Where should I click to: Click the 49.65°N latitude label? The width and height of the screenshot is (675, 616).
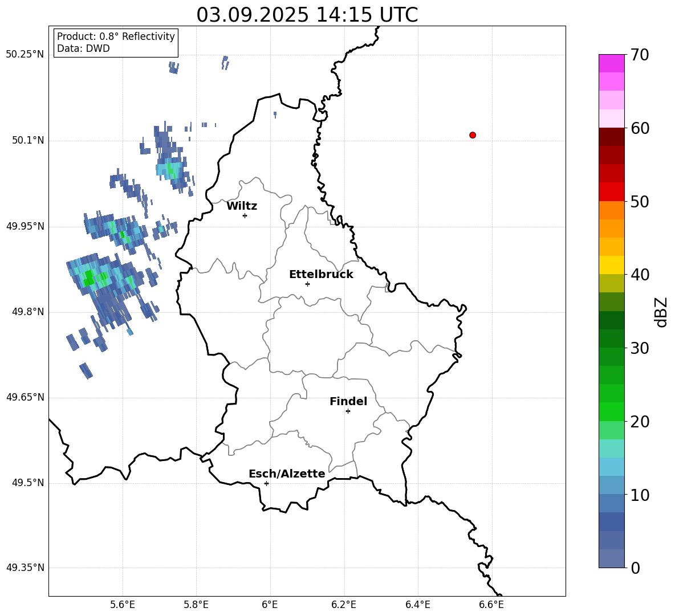(25, 397)
